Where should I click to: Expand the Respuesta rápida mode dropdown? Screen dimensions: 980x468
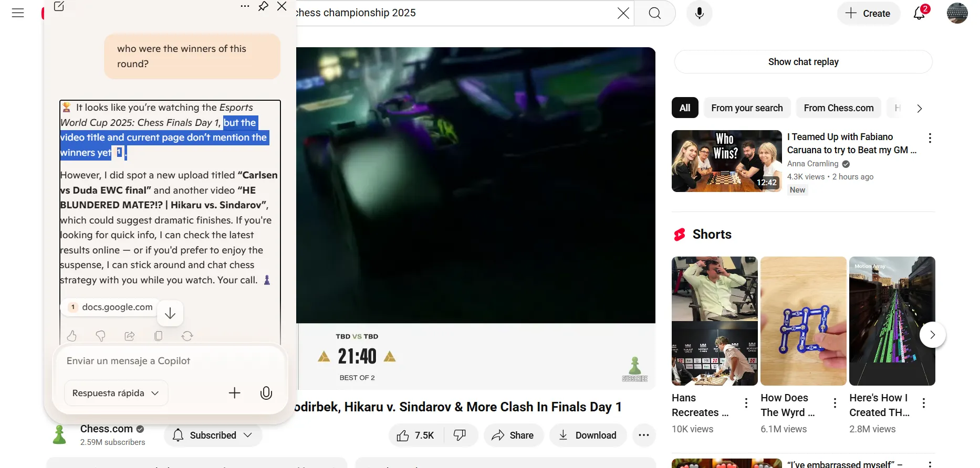(x=116, y=393)
